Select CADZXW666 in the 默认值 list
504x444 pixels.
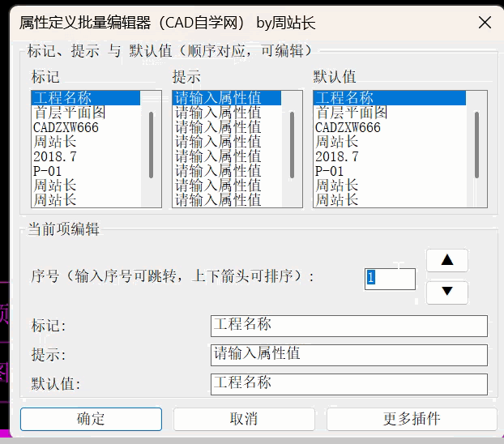pos(348,127)
